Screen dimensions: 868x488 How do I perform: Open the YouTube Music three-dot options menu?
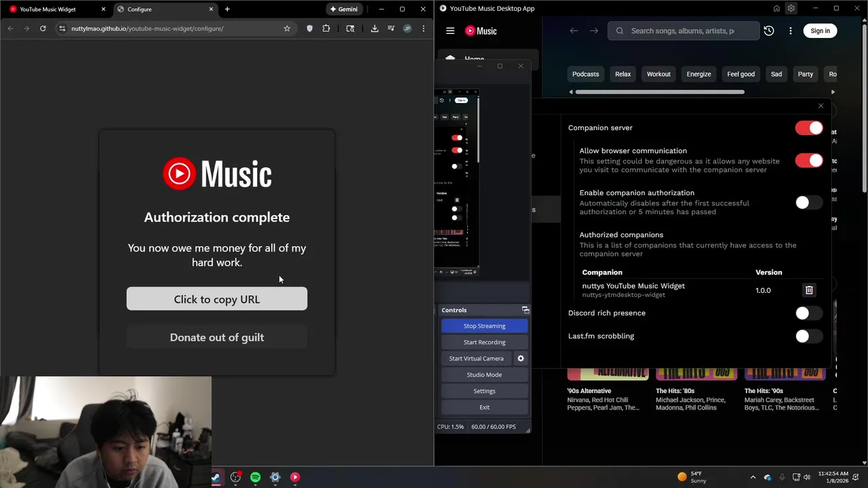pyautogui.click(x=791, y=30)
